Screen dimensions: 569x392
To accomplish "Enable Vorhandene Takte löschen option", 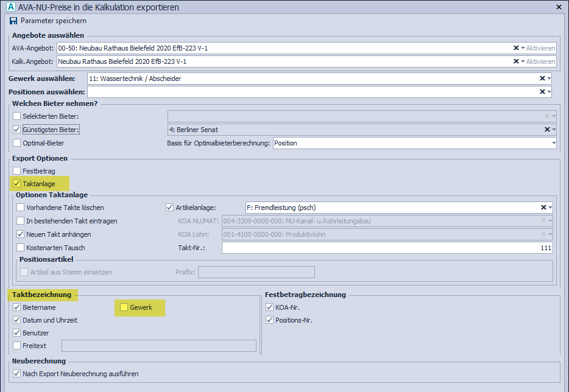I will (21, 208).
